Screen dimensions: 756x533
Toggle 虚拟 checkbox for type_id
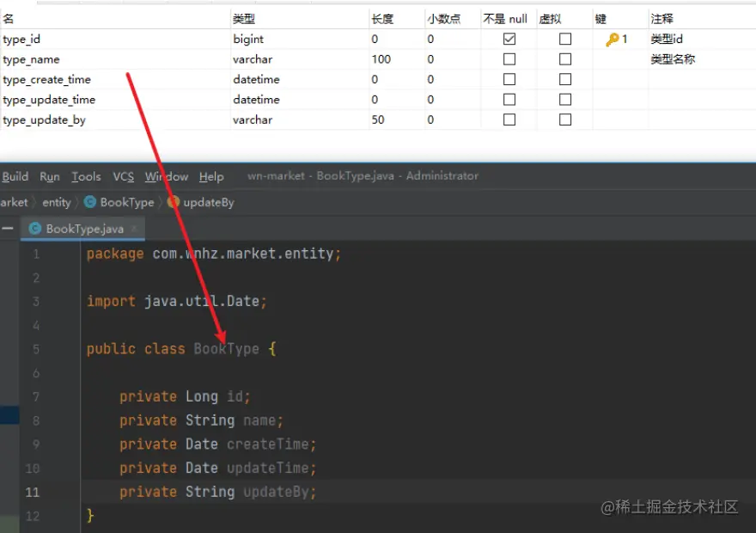pos(565,39)
